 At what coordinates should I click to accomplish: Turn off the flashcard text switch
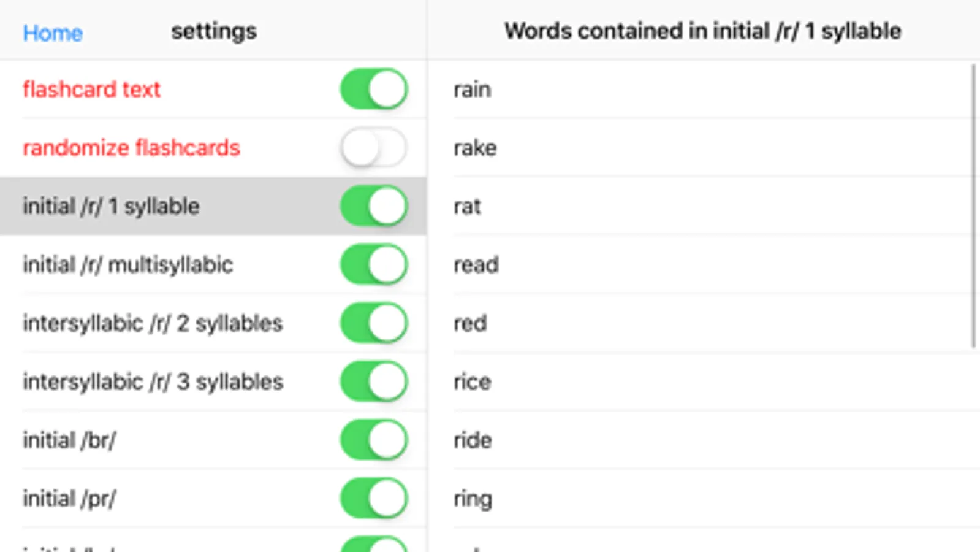374,90
